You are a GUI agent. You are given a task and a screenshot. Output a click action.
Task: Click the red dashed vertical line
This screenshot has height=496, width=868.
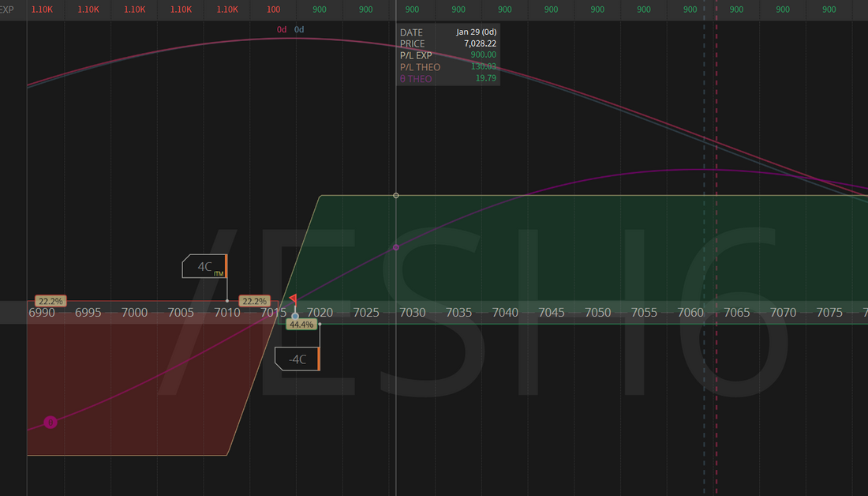pos(716,237)
